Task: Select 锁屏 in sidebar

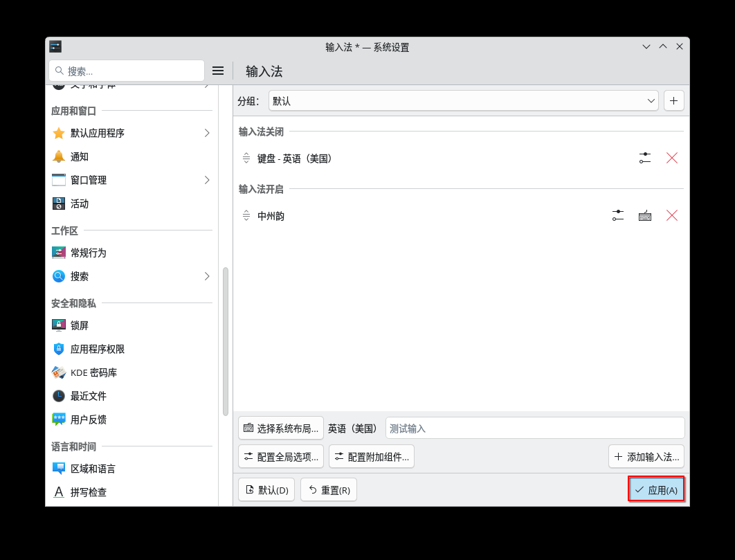Action: 80,325
